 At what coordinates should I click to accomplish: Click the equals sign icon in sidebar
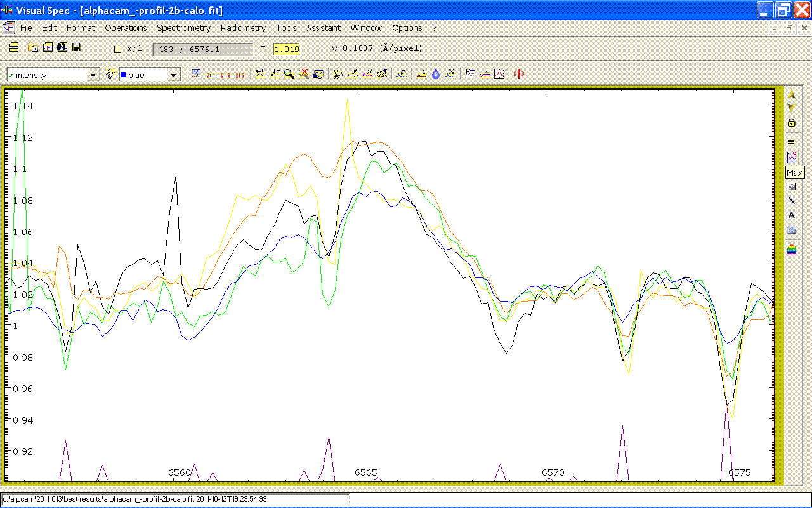(791, 142)
